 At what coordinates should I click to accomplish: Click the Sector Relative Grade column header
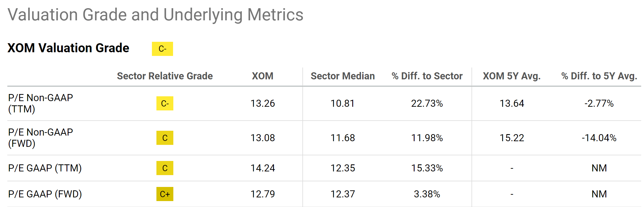[x=165, y=76]
